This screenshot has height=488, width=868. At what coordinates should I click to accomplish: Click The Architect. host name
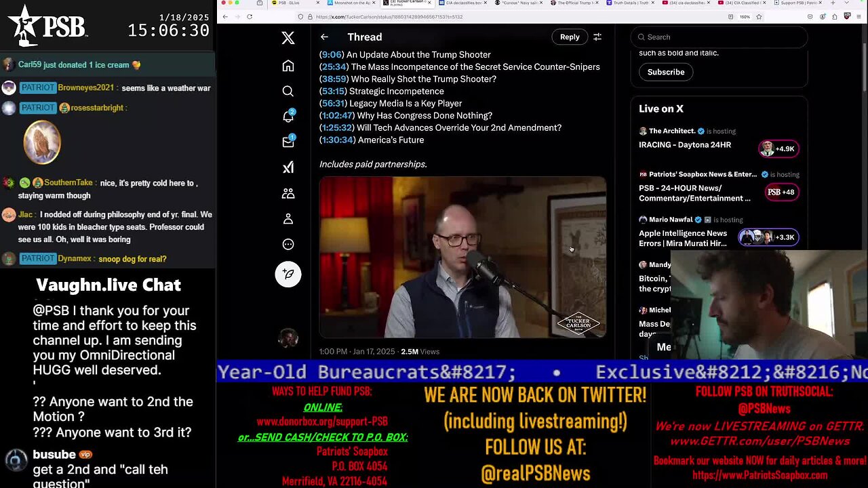[672, 131]
